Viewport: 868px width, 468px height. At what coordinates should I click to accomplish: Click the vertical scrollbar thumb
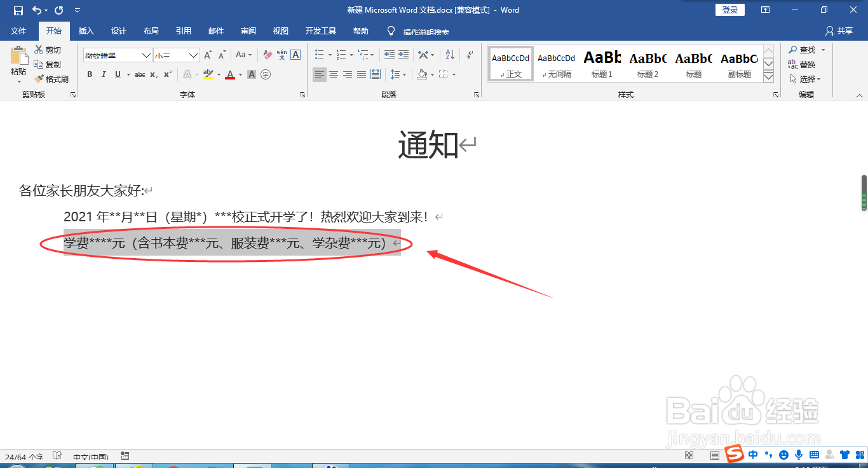(x=864, y=193)
